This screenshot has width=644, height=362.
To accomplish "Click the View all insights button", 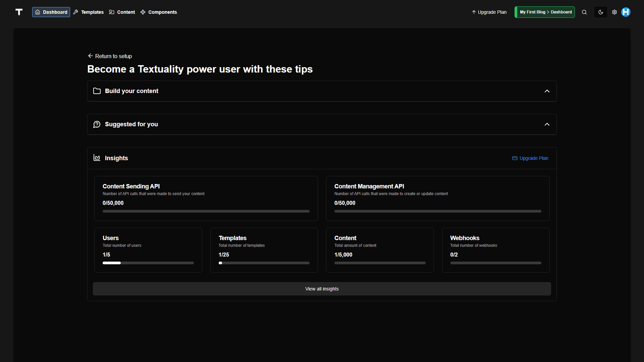I will [322, 288].
